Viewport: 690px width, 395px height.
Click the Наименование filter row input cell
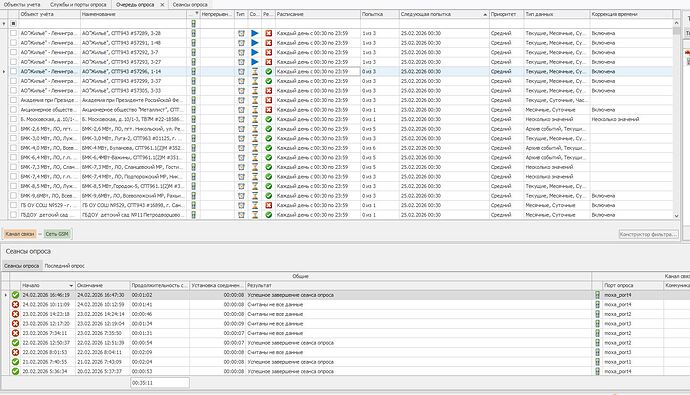tap(134, 24)
